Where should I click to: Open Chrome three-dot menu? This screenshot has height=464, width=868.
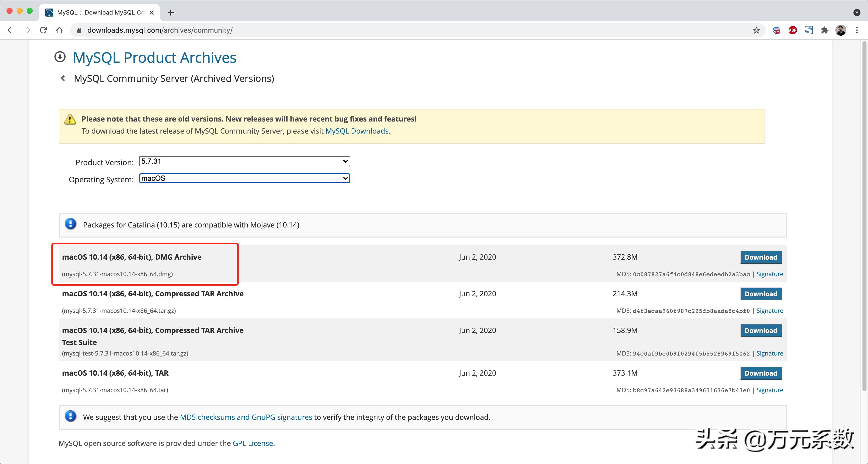click(x=857, y=30)
